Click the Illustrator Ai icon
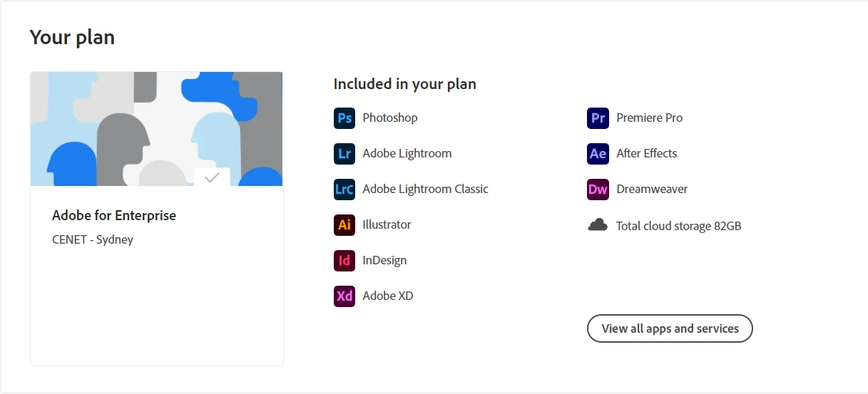 [x=344, y=224]
